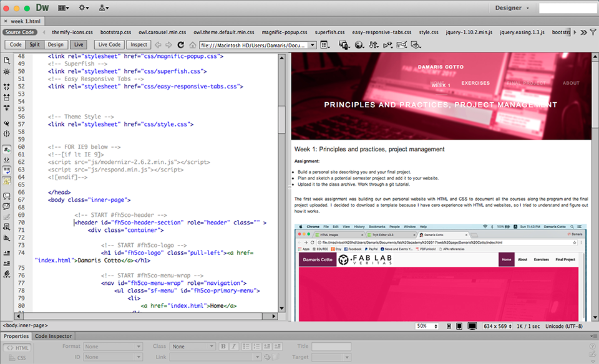Image resolution: width=599 pixels, height=364 pixels.
Task: Open Preview in browser globe icon
Action: pos(359,45)
